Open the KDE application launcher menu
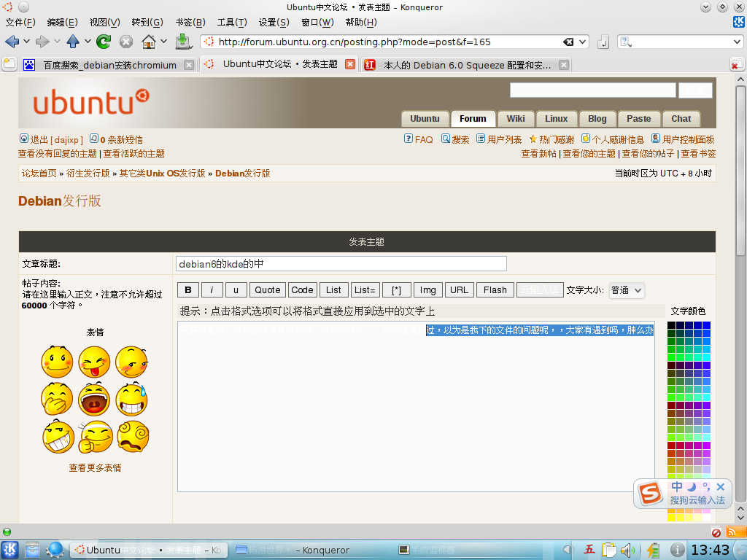Viewport: 747px width, 560px height. coord(10,550)
